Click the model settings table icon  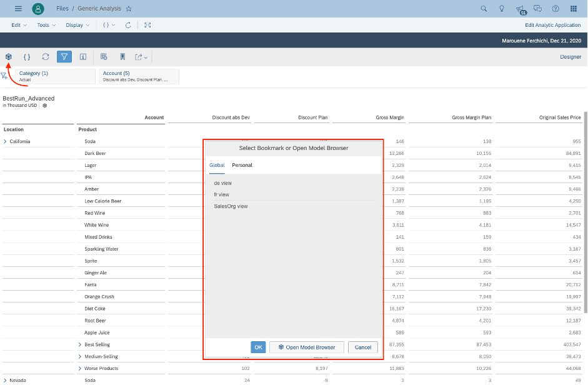104,56
